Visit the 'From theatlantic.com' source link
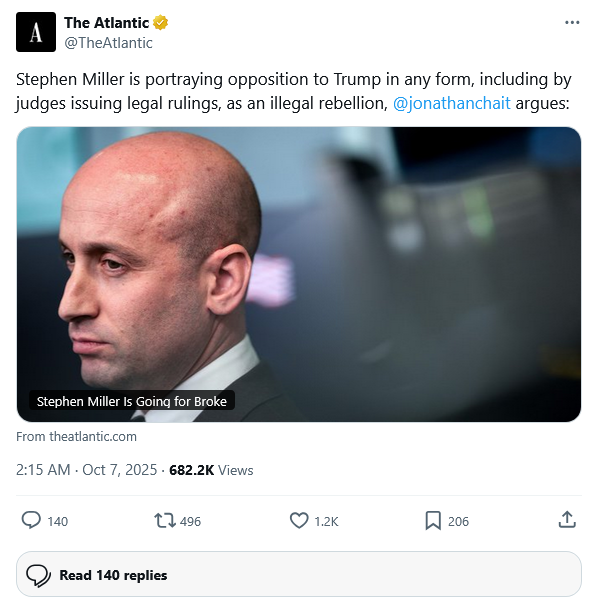598x605 pixels. click(x=76, y=436)
